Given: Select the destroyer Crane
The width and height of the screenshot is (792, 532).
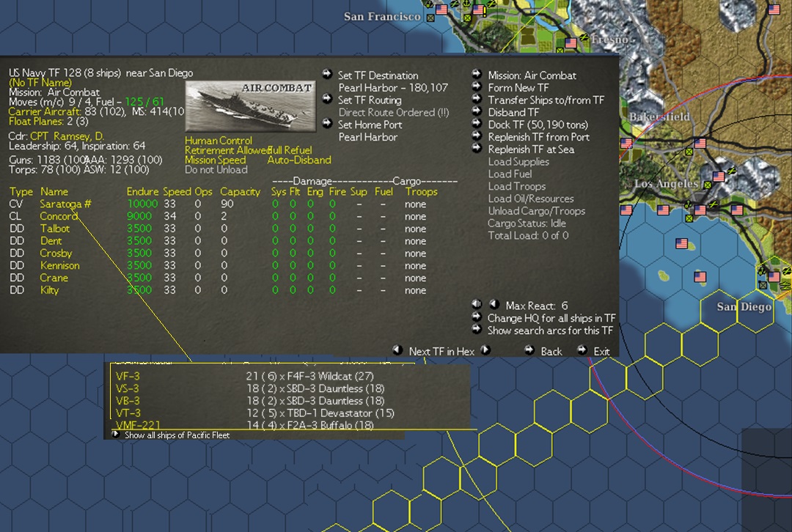Looking at the screenshot, I should [54, 278].
